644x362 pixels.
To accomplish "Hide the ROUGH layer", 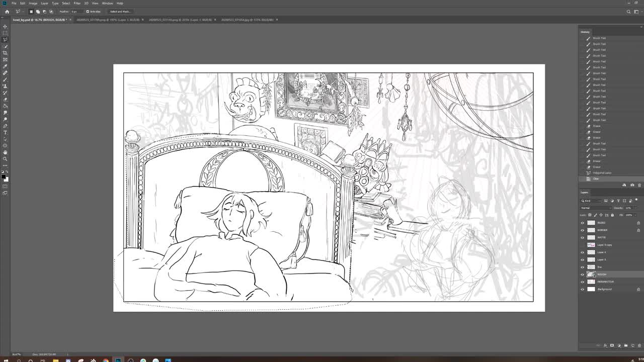I will pyautogui.click(x=583, y=274).
